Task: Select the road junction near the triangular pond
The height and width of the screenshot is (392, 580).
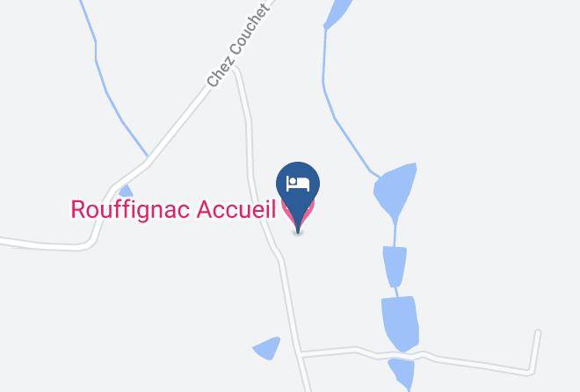Action: click(301, 354)
